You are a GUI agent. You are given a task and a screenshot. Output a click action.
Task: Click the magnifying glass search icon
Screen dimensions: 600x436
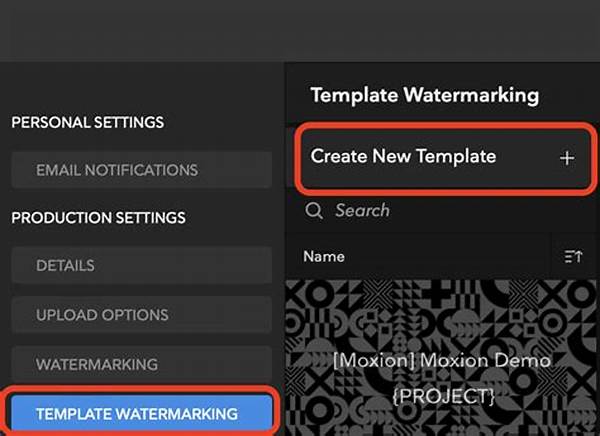pyautogui.click(x=314, y=211)
